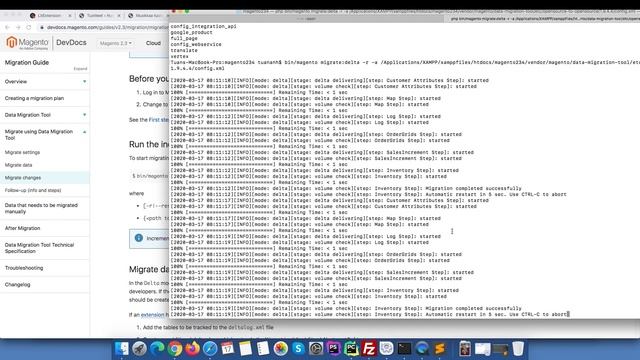Click the lock icon in address bar

(x=42, y=27)
